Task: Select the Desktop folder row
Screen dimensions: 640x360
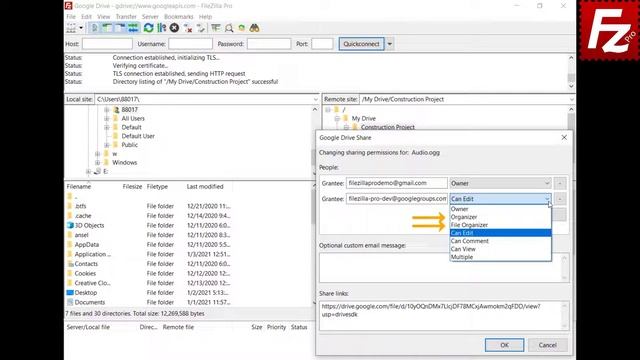Action: coord(149,293)
